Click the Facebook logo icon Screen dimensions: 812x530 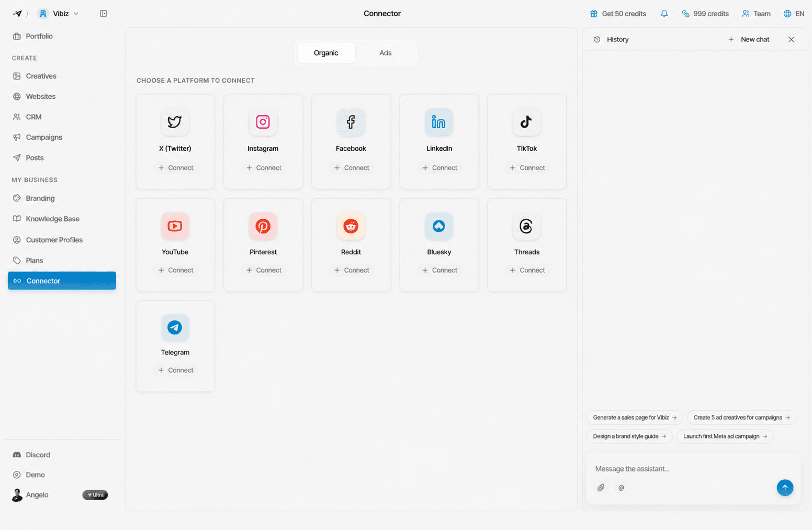pos(351,122)
